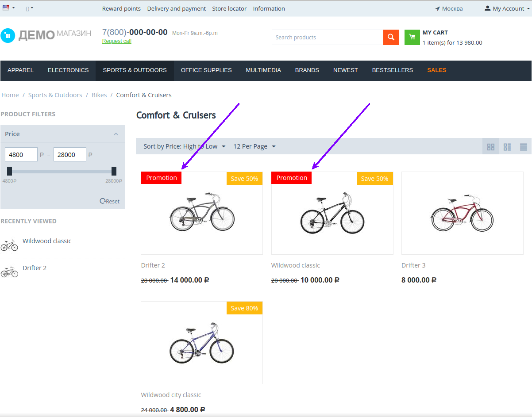
Task: Click the round blue store logo
Action: tap(8, 35)
